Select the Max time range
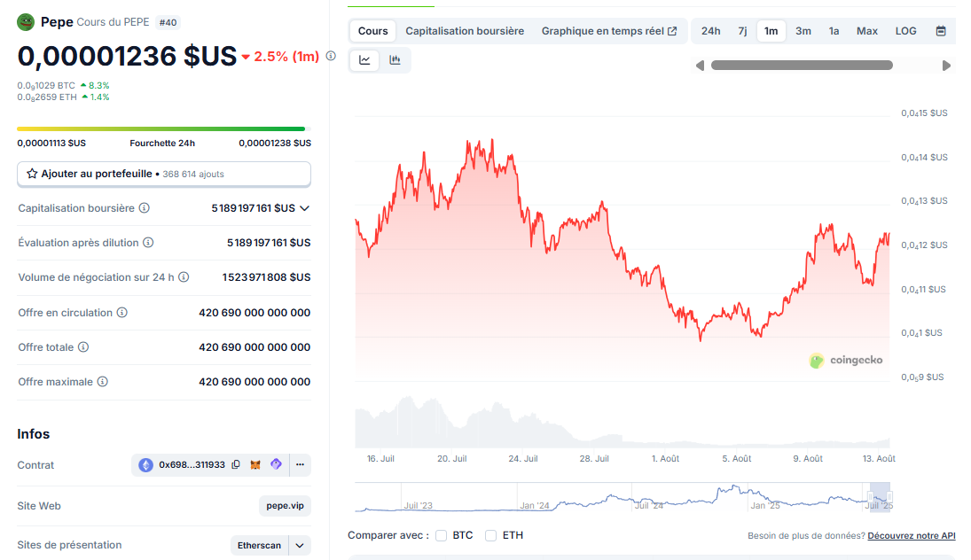 867,31
